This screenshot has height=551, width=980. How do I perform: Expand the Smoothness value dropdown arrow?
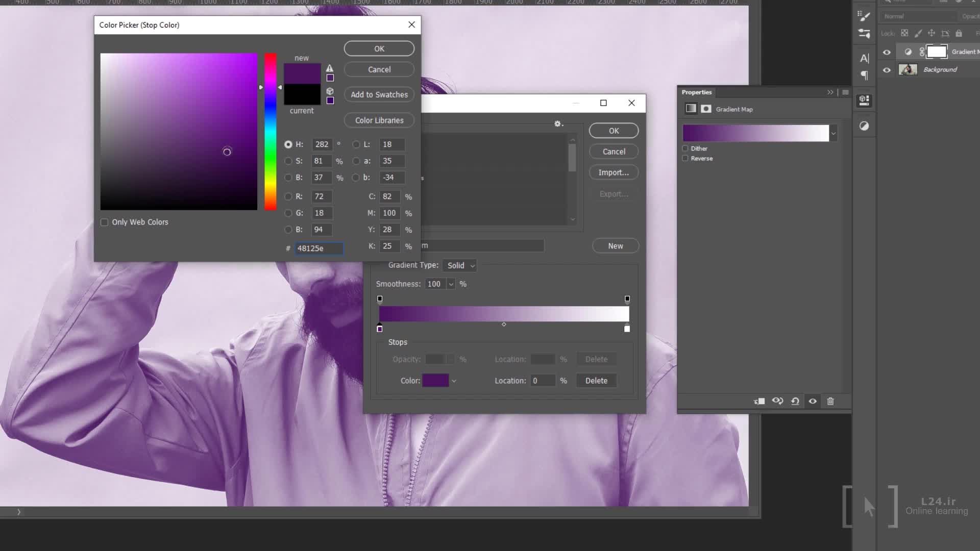click(x=451, y=284)
